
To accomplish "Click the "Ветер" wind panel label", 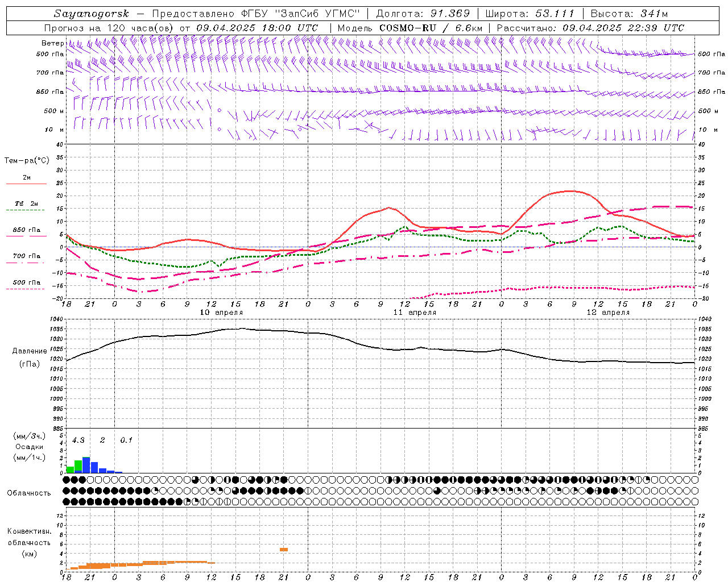I will click(x=52, y=43).
